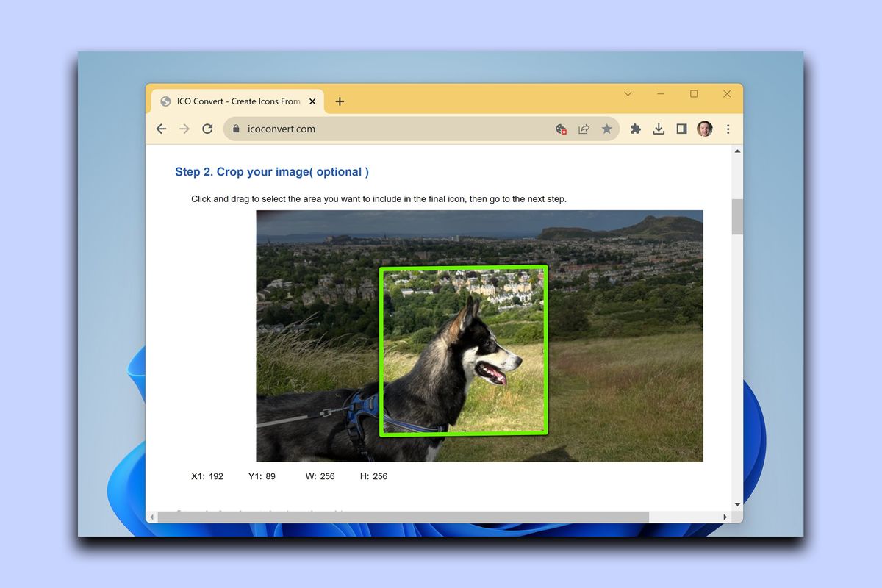Go back to the previous page
The image size is (882, 588).
click(161, 129)
